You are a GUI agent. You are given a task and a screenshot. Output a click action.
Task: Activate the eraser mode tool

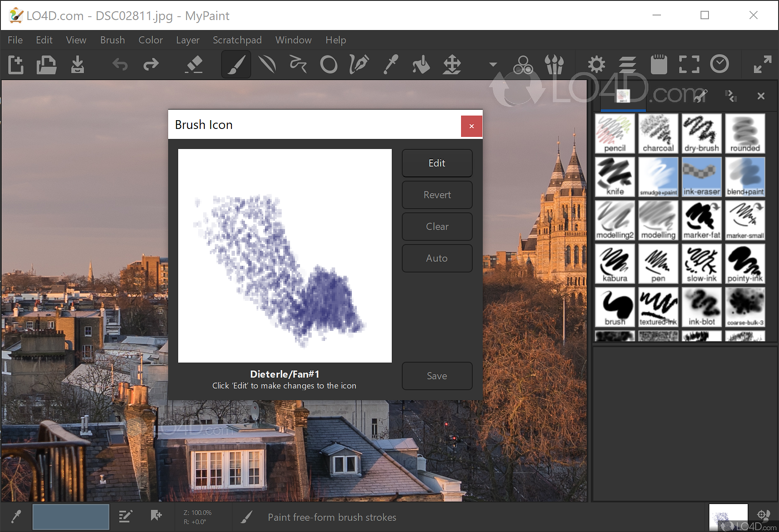click(194, 65)
